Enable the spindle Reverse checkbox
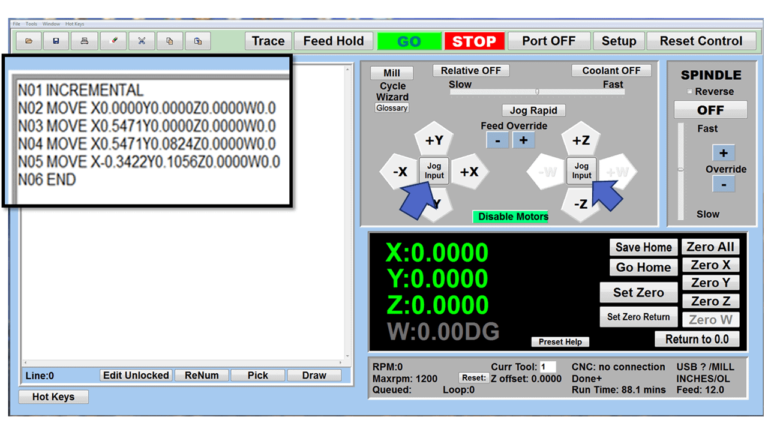 [x=691, y=92]
